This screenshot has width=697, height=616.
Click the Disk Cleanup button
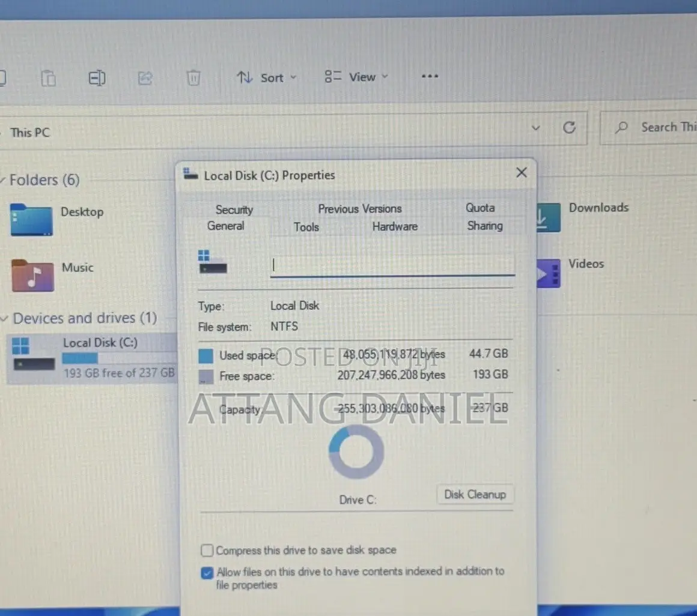point(475,495)
